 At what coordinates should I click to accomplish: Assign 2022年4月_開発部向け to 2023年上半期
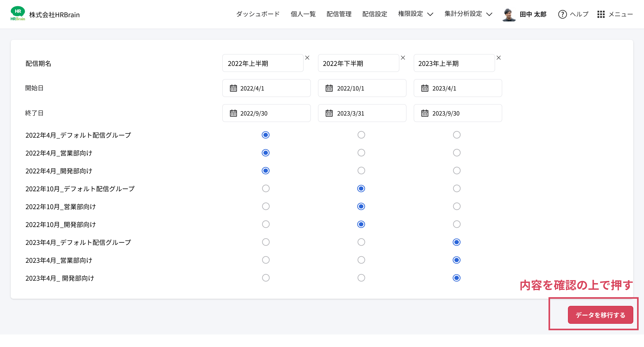coord(457,171)
